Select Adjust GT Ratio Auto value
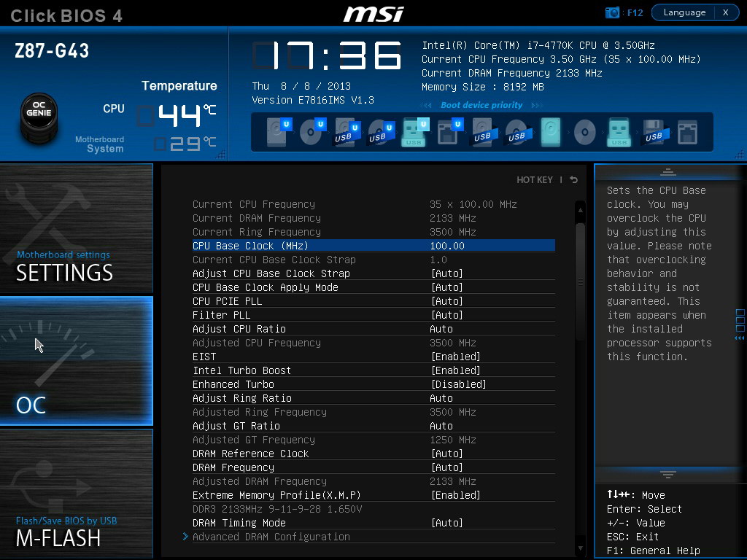Screen dimensions: 747x560 (441, 426)
